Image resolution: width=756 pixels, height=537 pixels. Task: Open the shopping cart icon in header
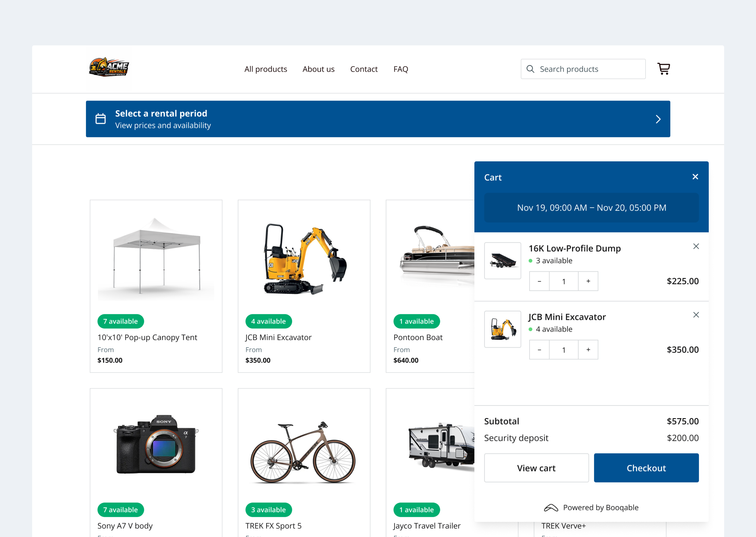click(663, 69)
